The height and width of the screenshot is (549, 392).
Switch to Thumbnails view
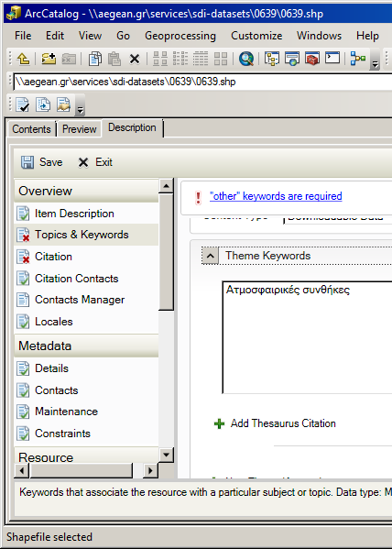tap(221, 59)
